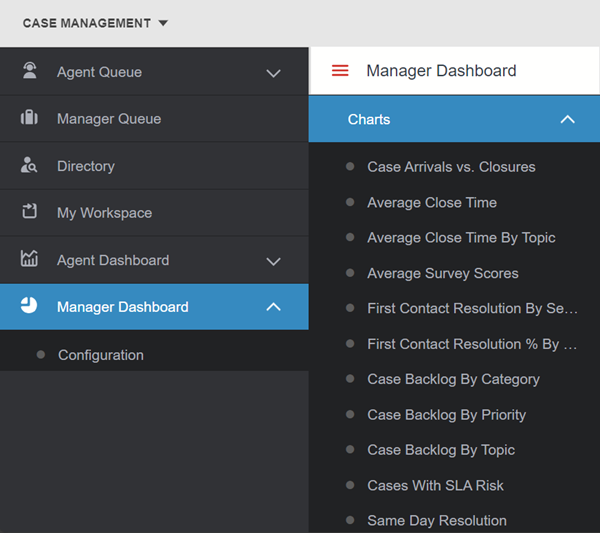Open the Agent Queue menu item
Image resolution: width=600 pixels, height=533 pixels.
click(154, 72)
